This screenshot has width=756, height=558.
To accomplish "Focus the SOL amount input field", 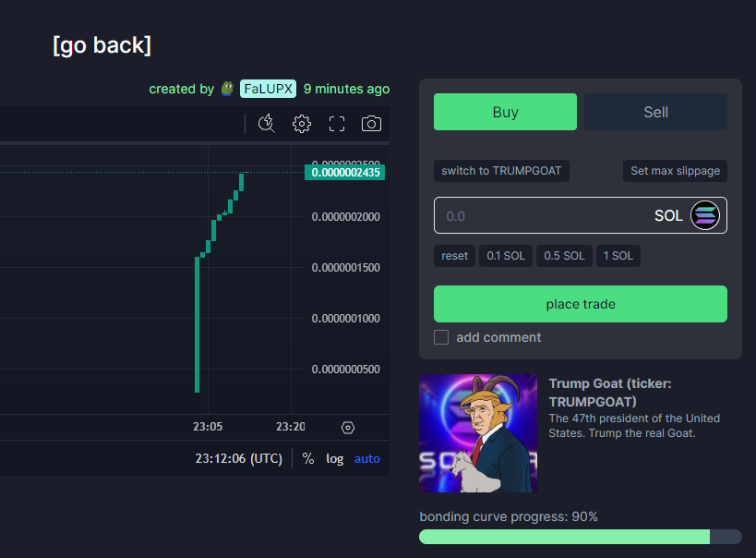I will pos(581,215).
